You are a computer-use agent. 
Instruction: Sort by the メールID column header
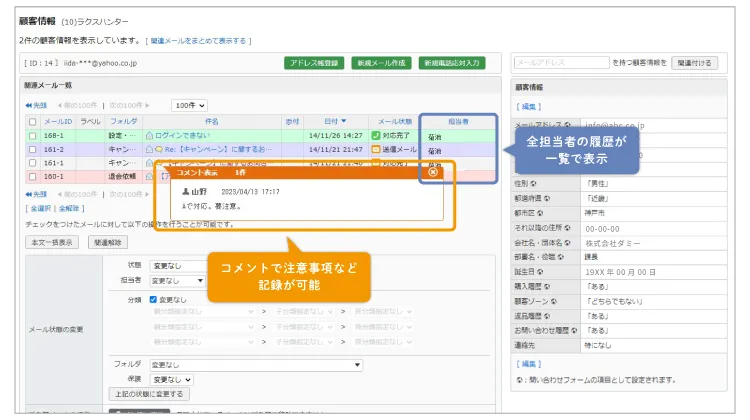[58, 122]
